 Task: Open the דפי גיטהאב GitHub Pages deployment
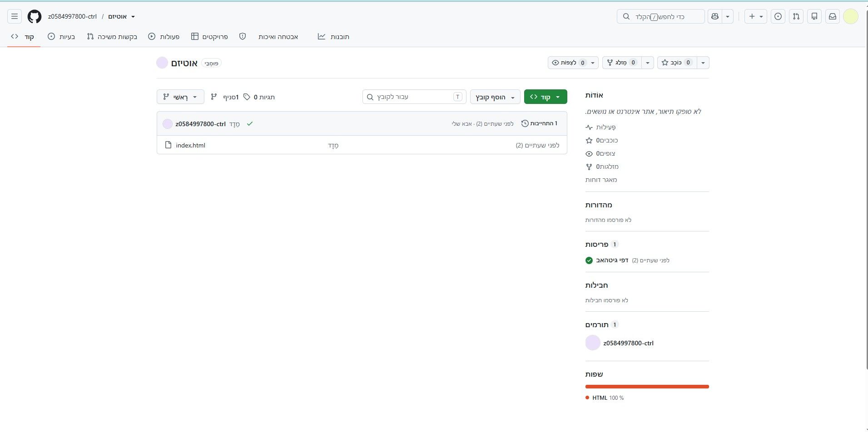point(612,260)
